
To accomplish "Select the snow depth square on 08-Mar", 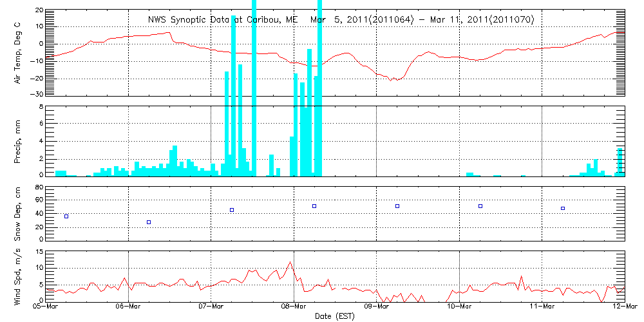I will [314, 206].
